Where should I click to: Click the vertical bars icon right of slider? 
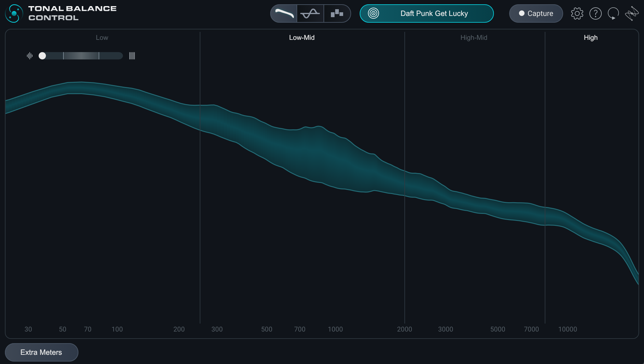[132, 56]
